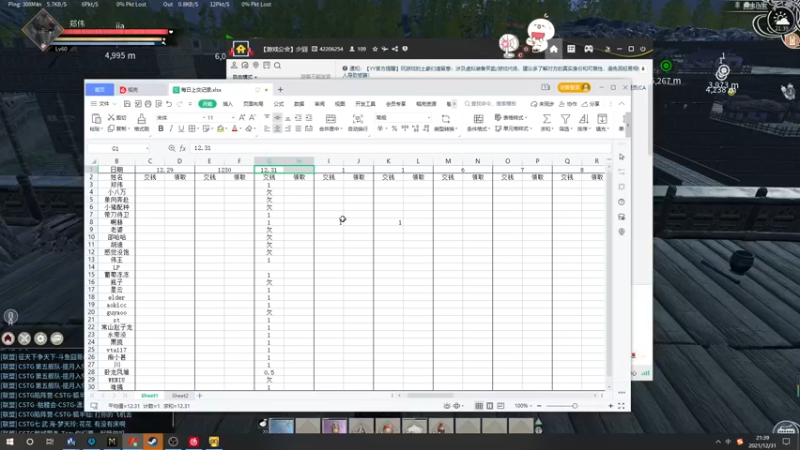Click the Fill icon
Screen dimensions: 800x450
point(602,119)
